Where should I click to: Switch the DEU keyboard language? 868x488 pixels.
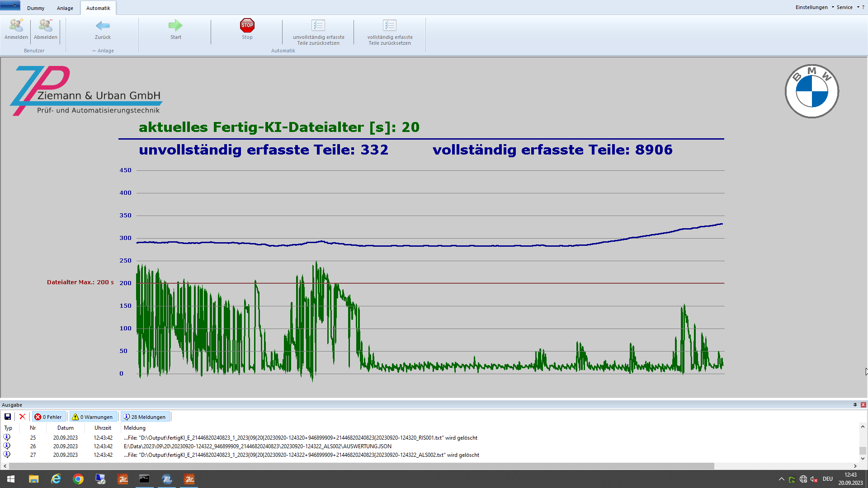(828, 479)
